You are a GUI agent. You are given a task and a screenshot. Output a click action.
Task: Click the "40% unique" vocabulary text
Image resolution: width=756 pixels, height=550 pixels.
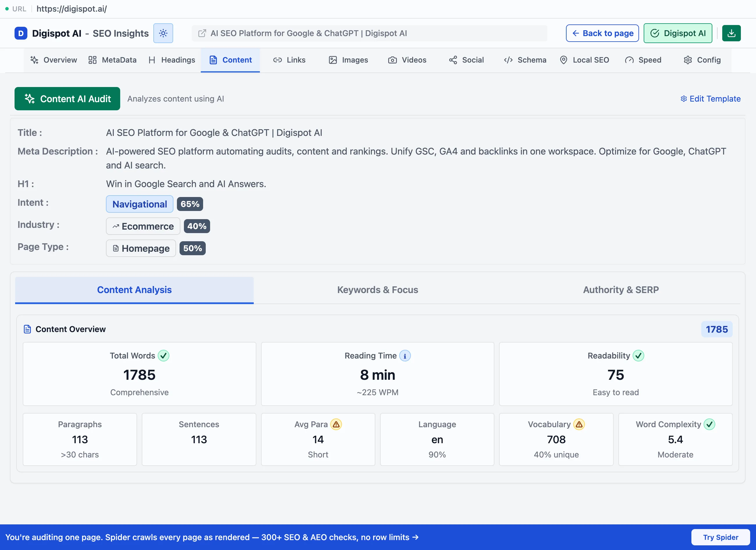(556, 455)
